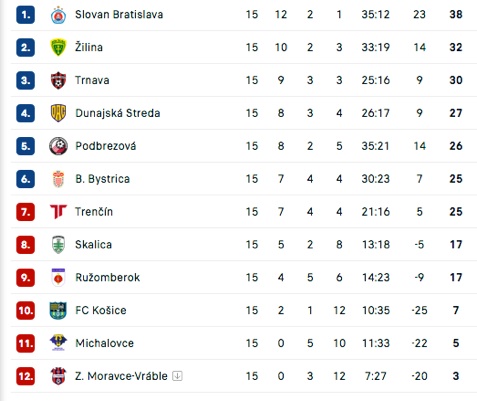Screen dimensions: 477x401
Task: Click the Slovan Bratislava club crest
Action: pyautogui.click(x=58, y=15)
